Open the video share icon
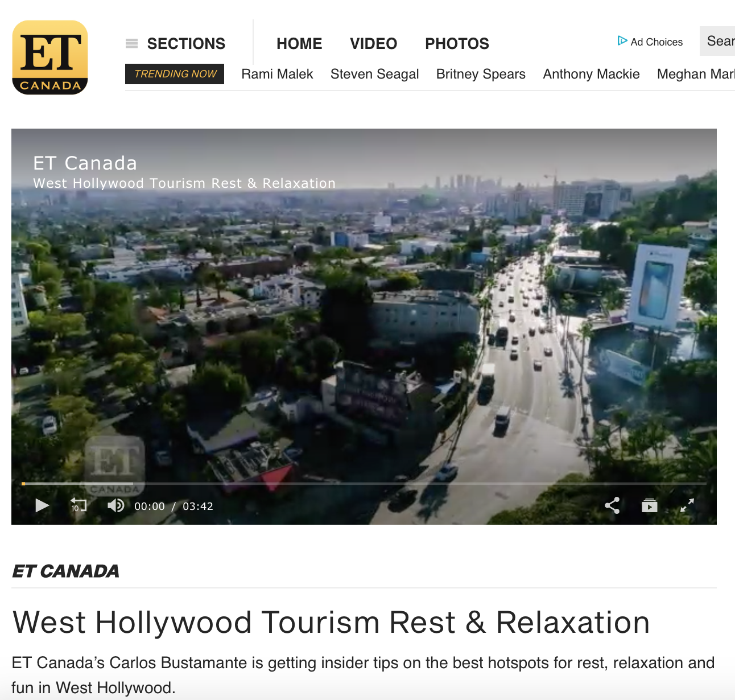 pyautogui.click(x=612, y=505)
